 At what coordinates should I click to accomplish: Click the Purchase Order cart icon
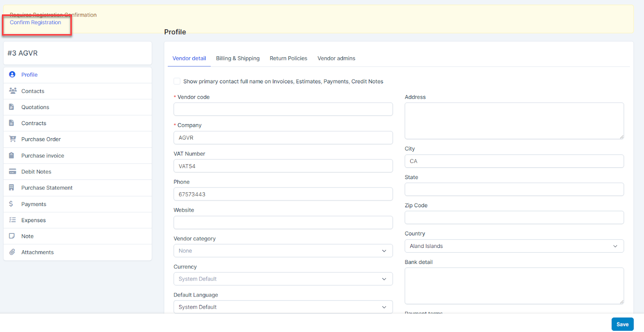pos(12,139)
